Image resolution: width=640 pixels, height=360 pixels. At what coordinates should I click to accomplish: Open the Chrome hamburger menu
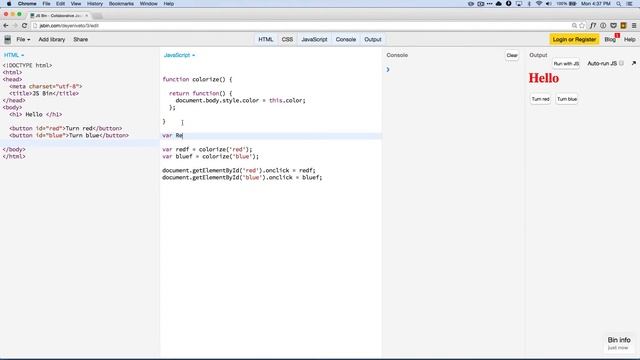(633, 26)
